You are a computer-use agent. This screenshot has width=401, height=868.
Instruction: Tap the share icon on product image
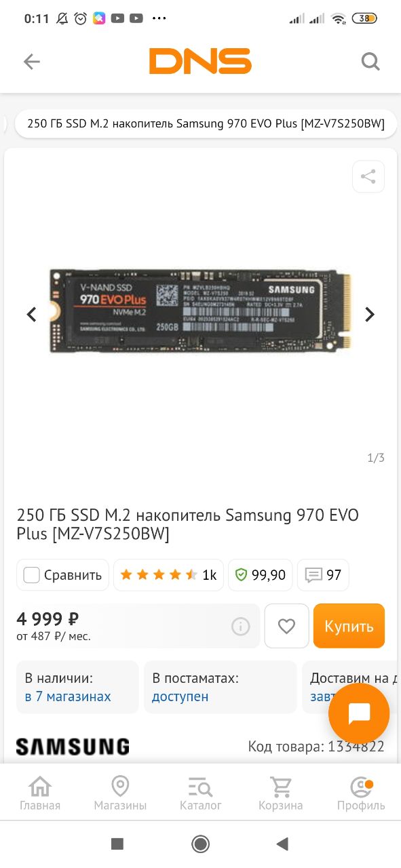368,177
